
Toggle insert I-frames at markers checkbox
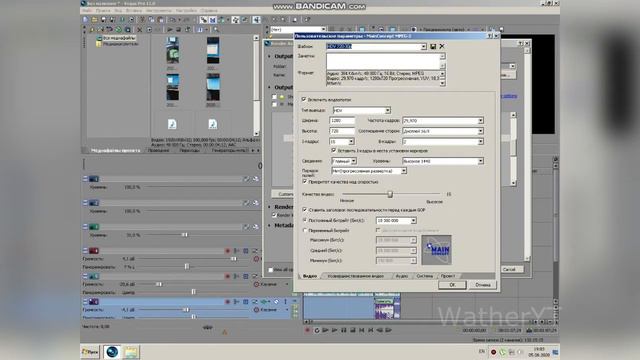(x=334, y=151)
